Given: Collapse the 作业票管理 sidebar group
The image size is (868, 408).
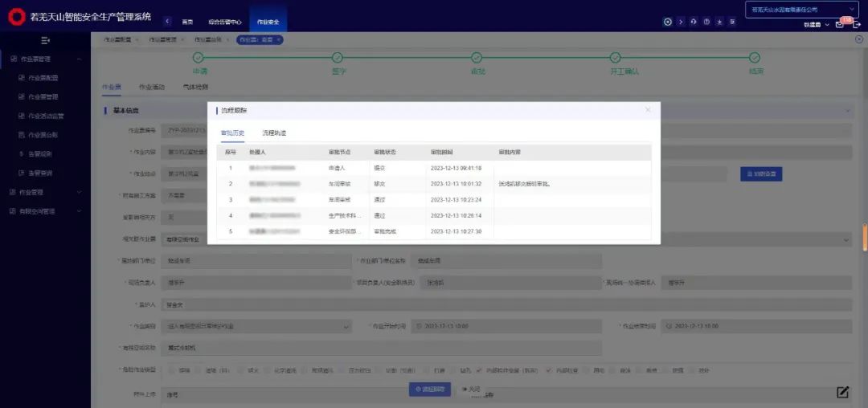Looking at the screenshot, I should pyautogui.click(x=79, y=59).
